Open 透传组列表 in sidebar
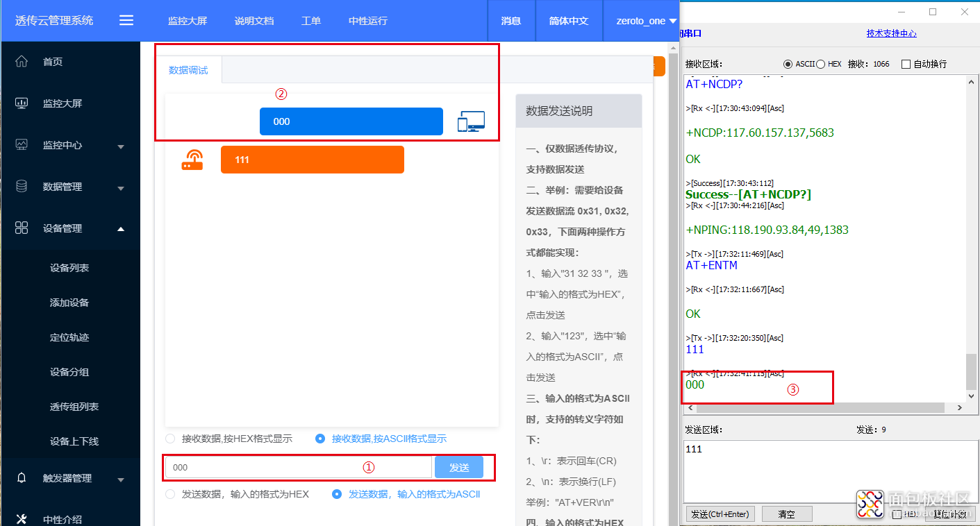 point(74,407)
